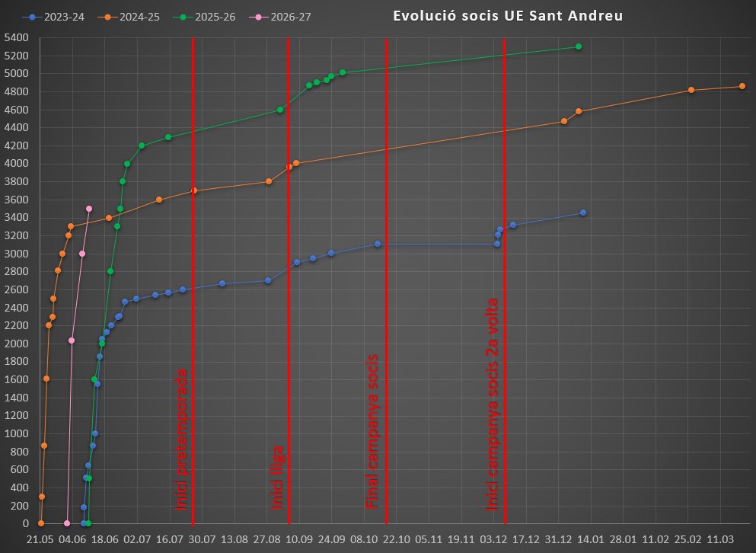Click the 08.10 date on the horizontal axis
The image size is (756, 553).
tap(364, 539)
